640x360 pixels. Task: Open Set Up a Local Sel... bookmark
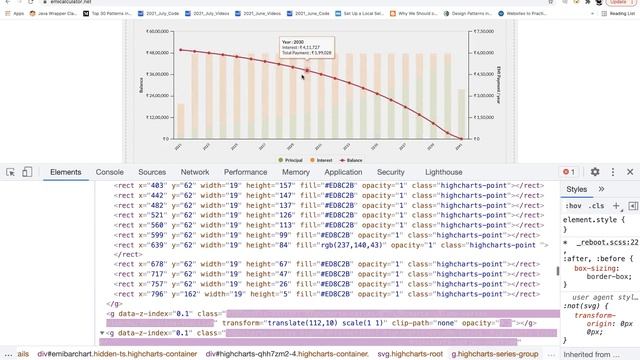(x=360, y=13)
